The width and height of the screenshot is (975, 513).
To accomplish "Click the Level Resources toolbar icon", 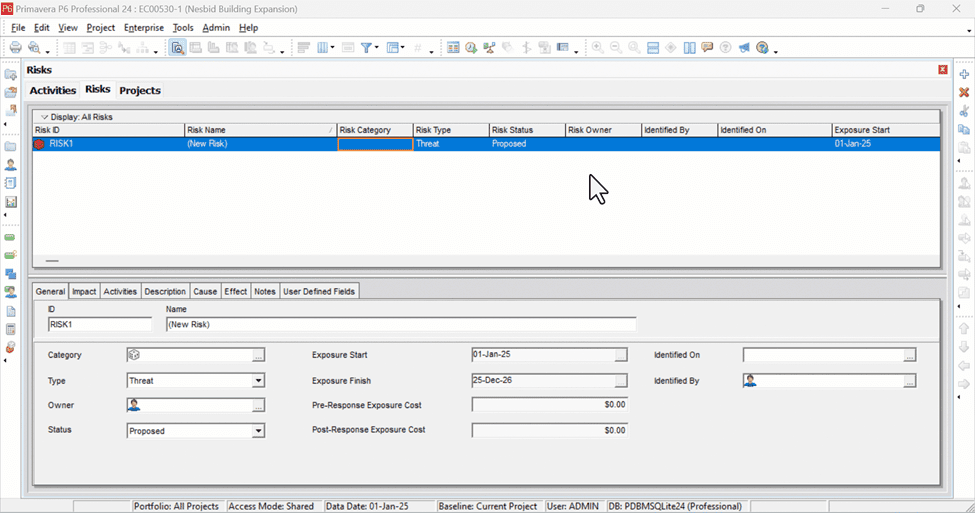I will point(489,48).
